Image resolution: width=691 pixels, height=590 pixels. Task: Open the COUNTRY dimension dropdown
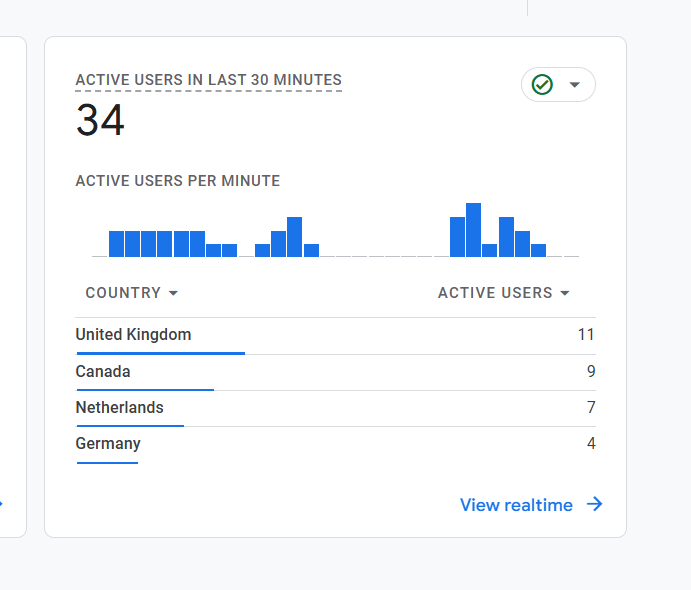tap(131, 293)
